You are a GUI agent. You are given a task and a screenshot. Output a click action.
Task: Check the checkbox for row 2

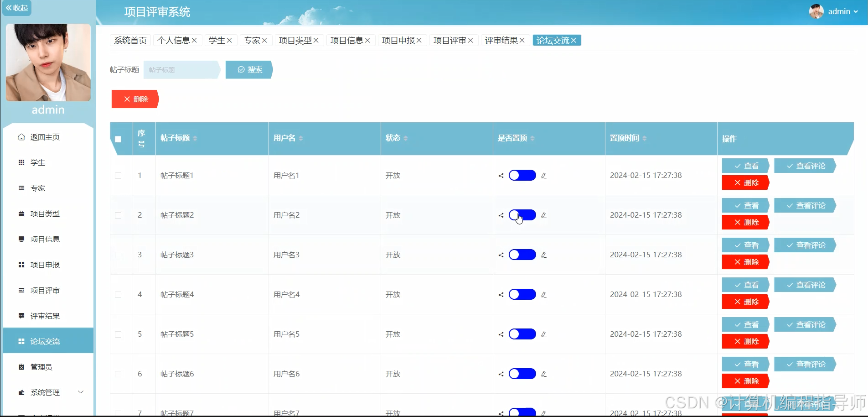(118, 215)
